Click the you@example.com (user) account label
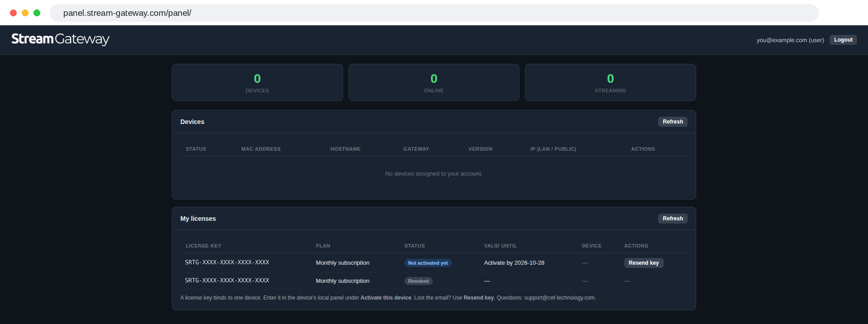The width and height of the screenshot is (868, 324). click(x=790, y=40)
